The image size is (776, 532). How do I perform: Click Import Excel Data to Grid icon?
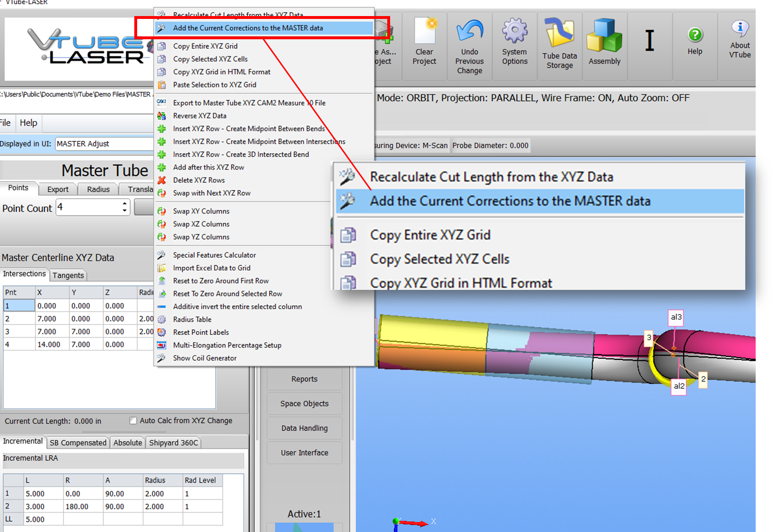[162, 268]
